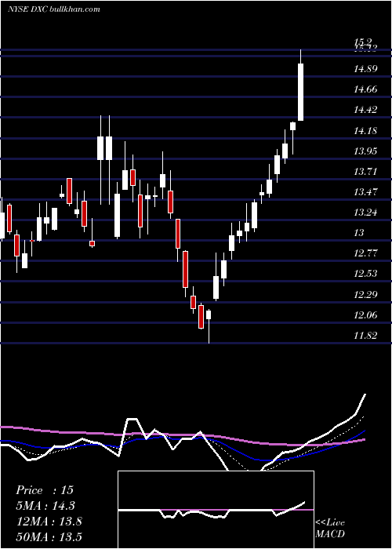
Task: Click the NYSE DXC bullkhan.com title text
Action: coord(53,9)
